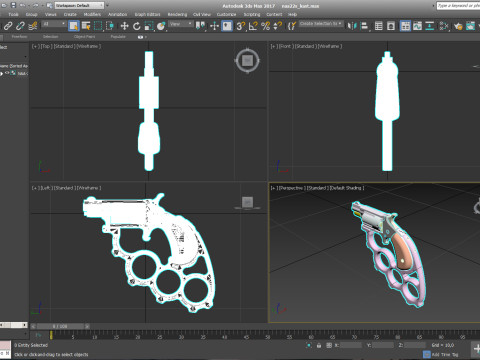Open the selection filter All dropdown
This screenshot has height=360, width=480.
click(x=54, y=24)
